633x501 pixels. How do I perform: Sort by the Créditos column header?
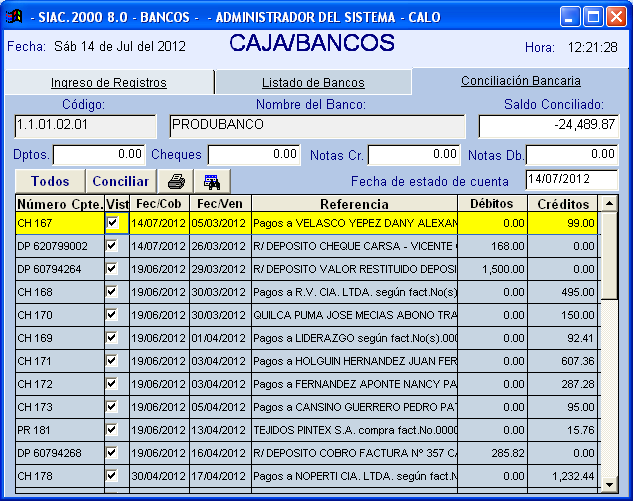(563, 203)
